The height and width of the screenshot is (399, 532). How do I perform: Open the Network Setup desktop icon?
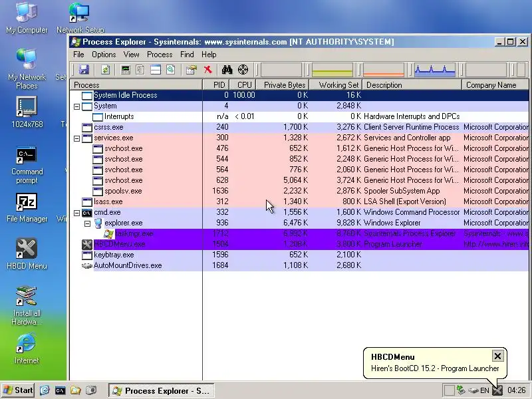pyautogui.click(x=80, y=18)
